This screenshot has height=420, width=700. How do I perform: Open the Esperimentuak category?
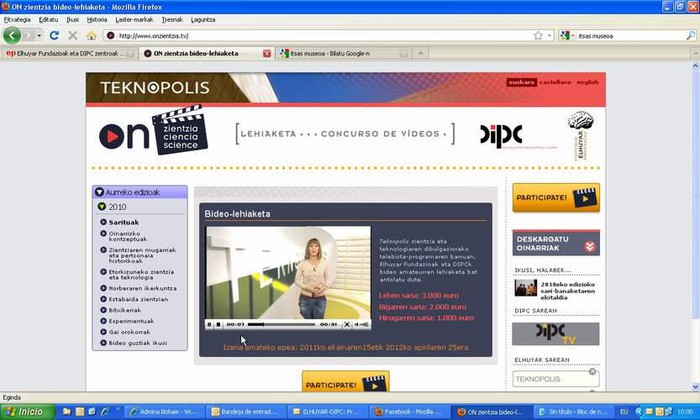click(131, 321)
